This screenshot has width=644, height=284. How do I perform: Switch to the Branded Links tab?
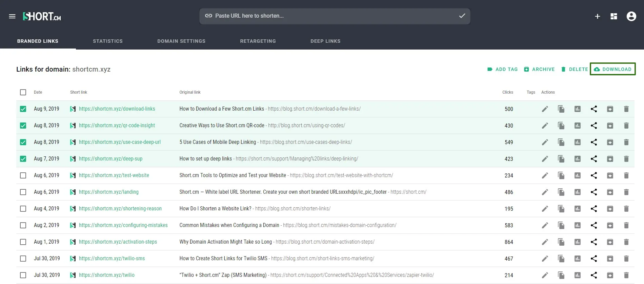[38, 41]
